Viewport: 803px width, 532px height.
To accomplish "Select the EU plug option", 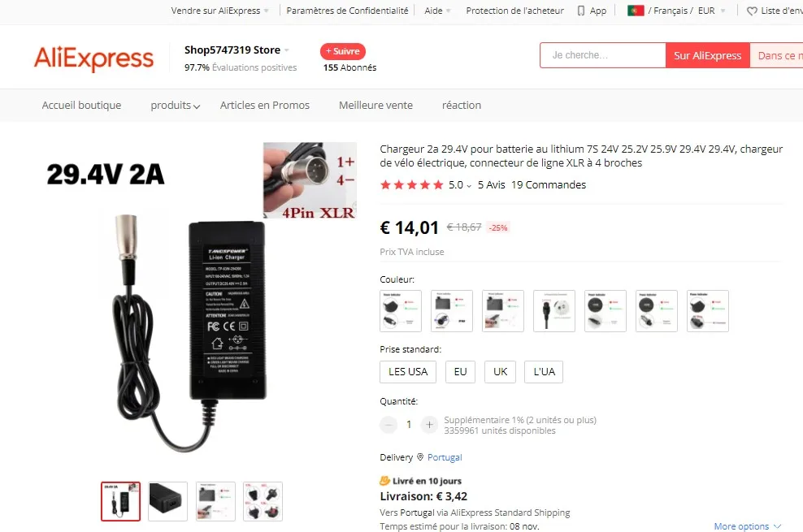I will [x=460, y=372].
